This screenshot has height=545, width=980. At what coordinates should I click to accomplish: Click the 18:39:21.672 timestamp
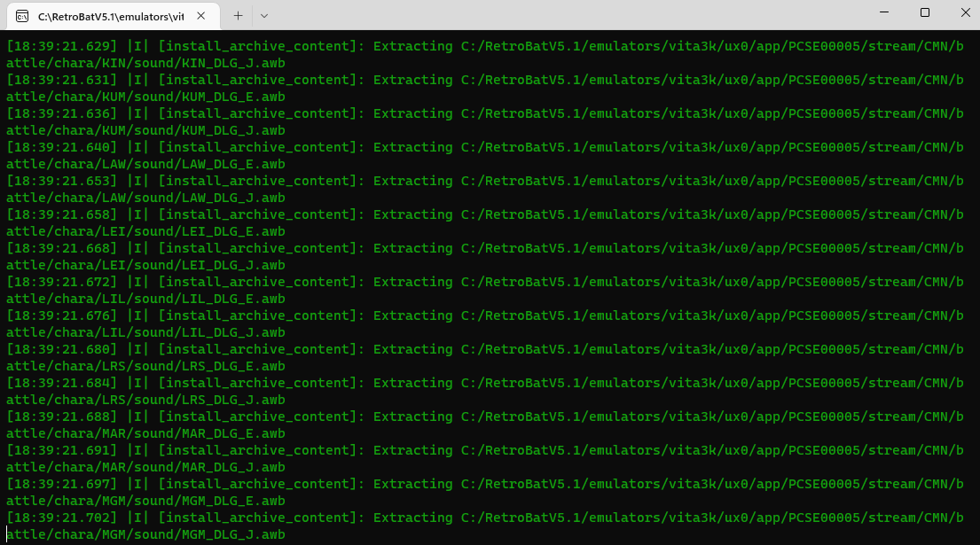coord(62,282)
